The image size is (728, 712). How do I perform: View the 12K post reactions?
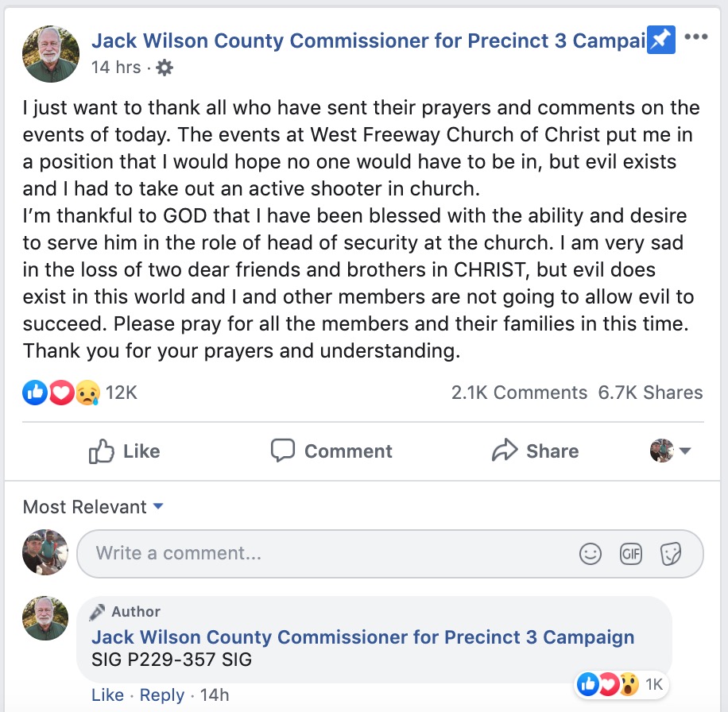pos(79,393)
